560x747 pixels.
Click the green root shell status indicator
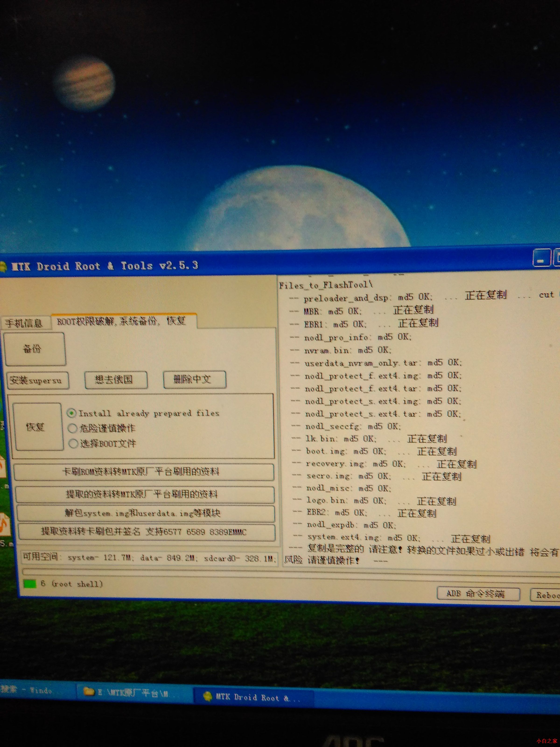(x=30, y=584)
